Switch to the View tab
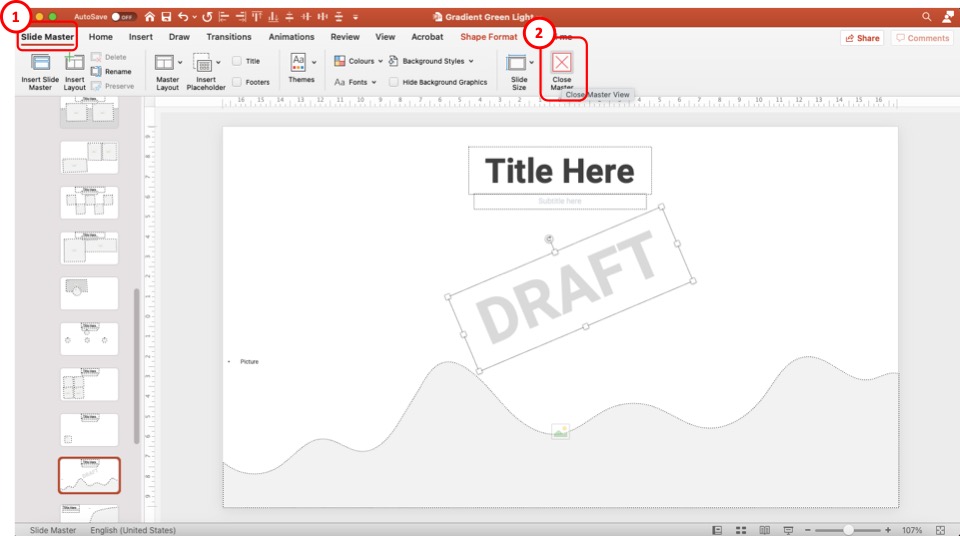The height and width of the screenshot is (536, 960). 385,37
